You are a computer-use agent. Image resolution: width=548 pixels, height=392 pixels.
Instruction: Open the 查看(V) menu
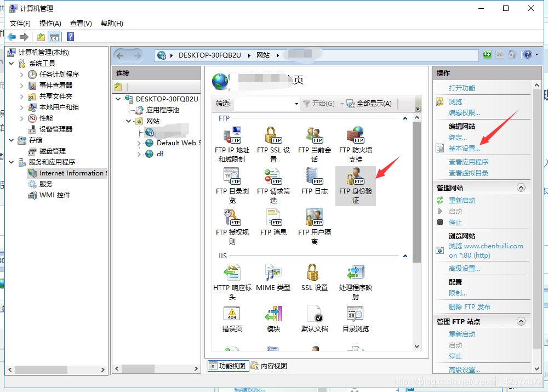coord(81,24)
